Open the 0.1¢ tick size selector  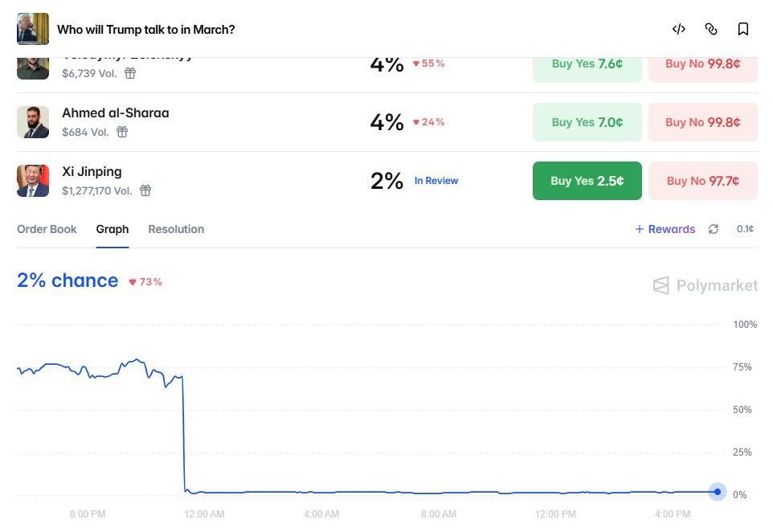tap(744, 229)
